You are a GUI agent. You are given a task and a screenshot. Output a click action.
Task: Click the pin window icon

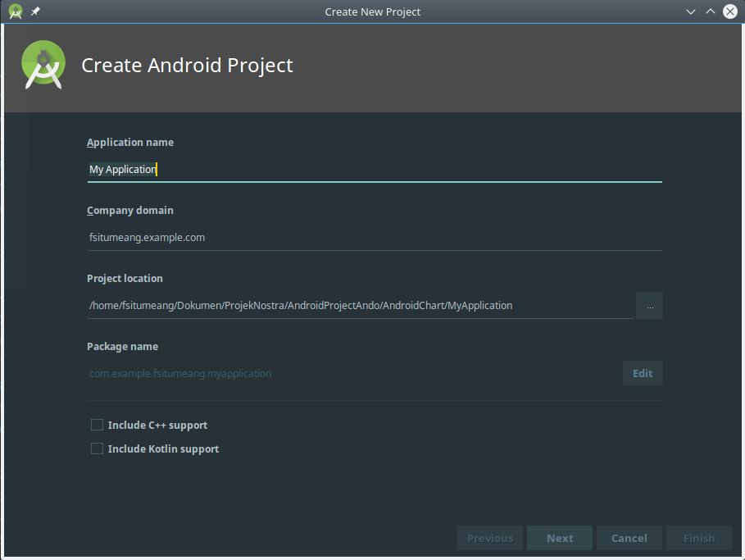35,11
